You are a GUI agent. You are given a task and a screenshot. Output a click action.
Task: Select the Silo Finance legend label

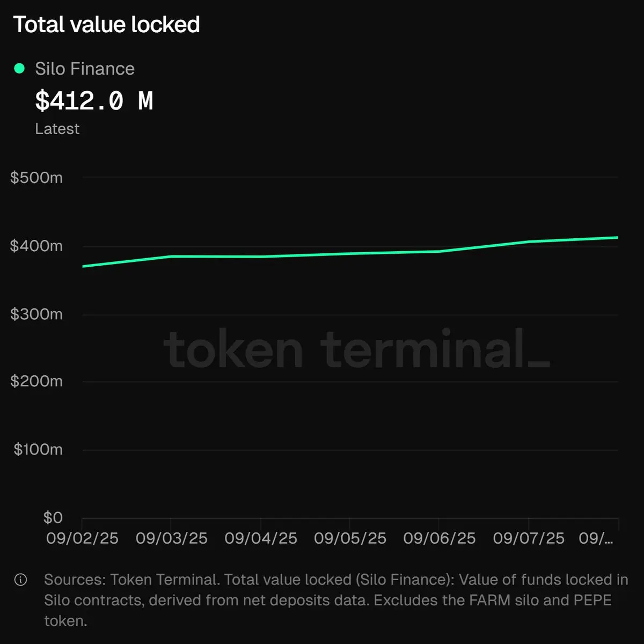tap(85, 69)
